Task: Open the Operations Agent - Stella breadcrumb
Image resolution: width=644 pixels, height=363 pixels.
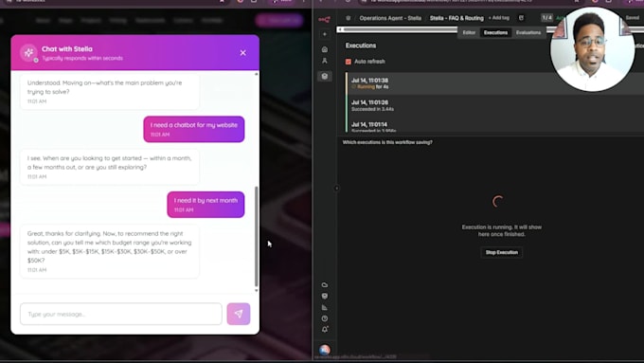Action: 390,18
